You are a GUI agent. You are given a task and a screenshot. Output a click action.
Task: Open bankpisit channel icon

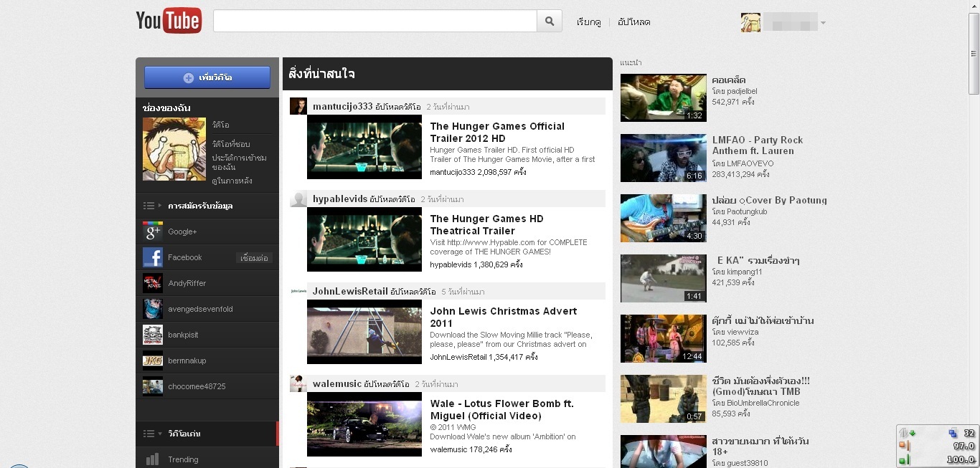[153, 335]
